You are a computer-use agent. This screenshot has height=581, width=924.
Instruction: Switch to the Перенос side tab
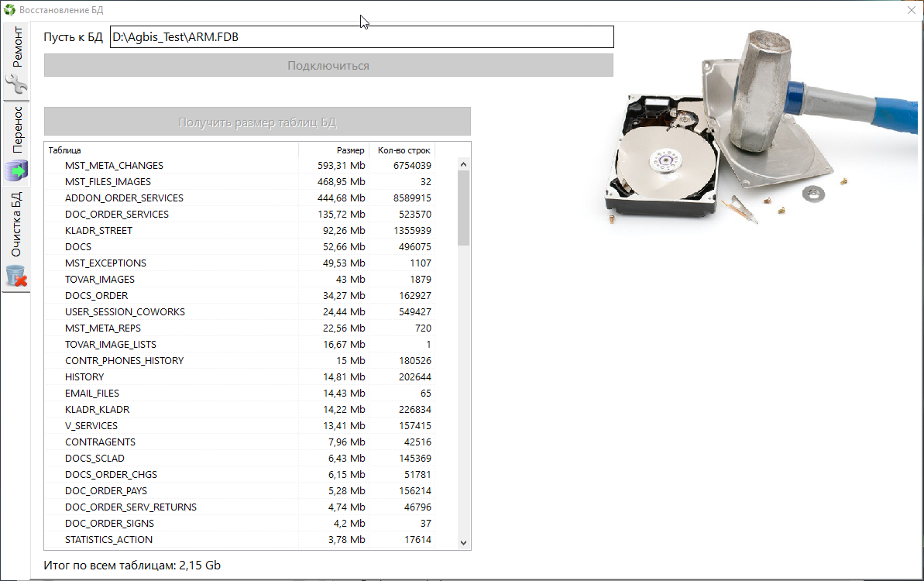[x=16, y=144]
